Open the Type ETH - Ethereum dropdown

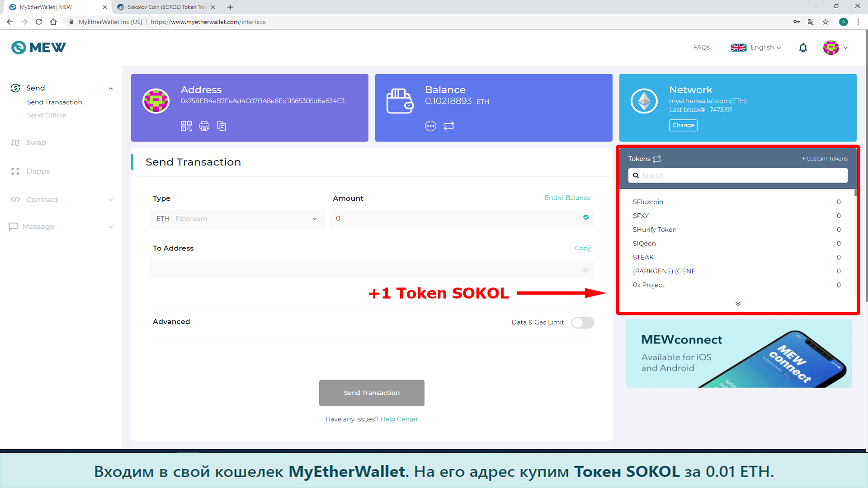[237, 219]
